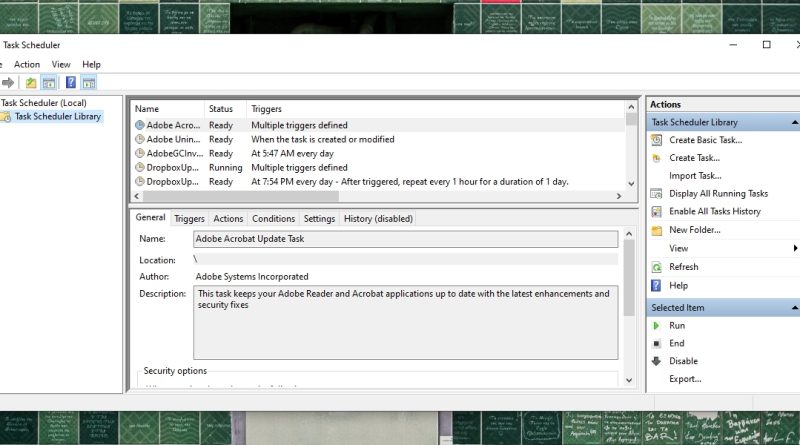Screen dimensions: 800x445
Task: Click the task list scroll down arrow
Action: 631,184
